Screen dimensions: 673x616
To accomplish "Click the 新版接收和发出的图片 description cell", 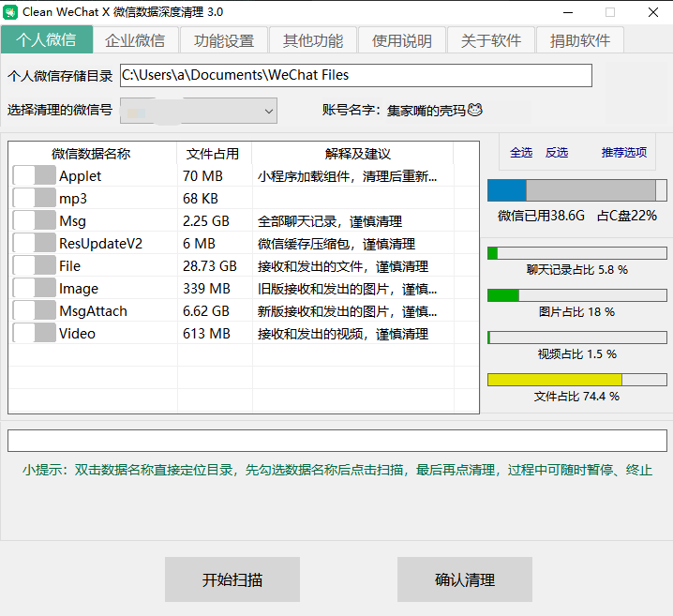I will (347, 311).
